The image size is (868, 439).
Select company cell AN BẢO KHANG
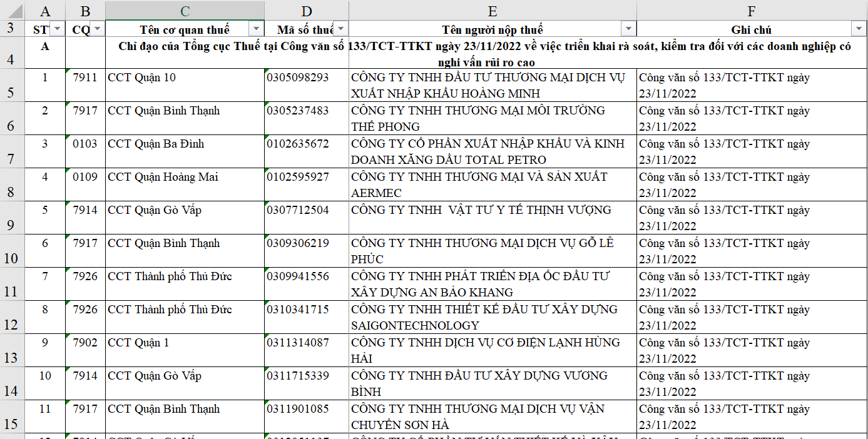(x=493, y=285)
